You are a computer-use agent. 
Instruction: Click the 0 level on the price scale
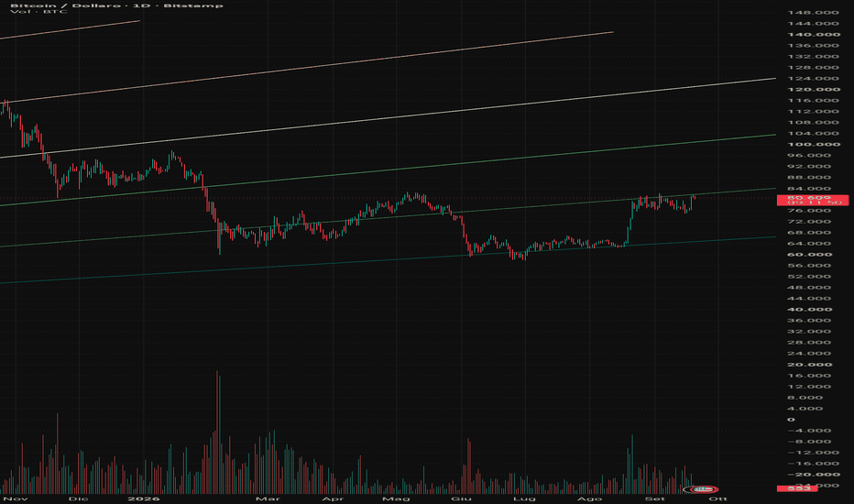pos(791,420)
